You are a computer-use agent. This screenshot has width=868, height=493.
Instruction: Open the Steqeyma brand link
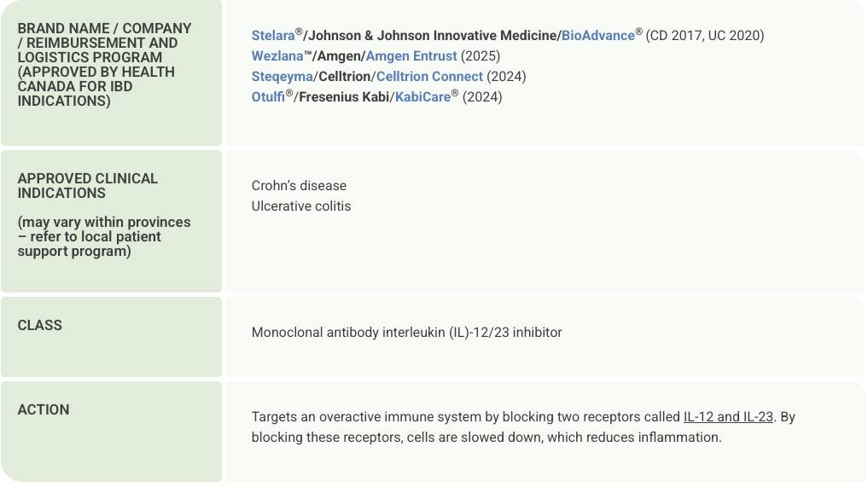pyautogui.click(x=282, y=77)
